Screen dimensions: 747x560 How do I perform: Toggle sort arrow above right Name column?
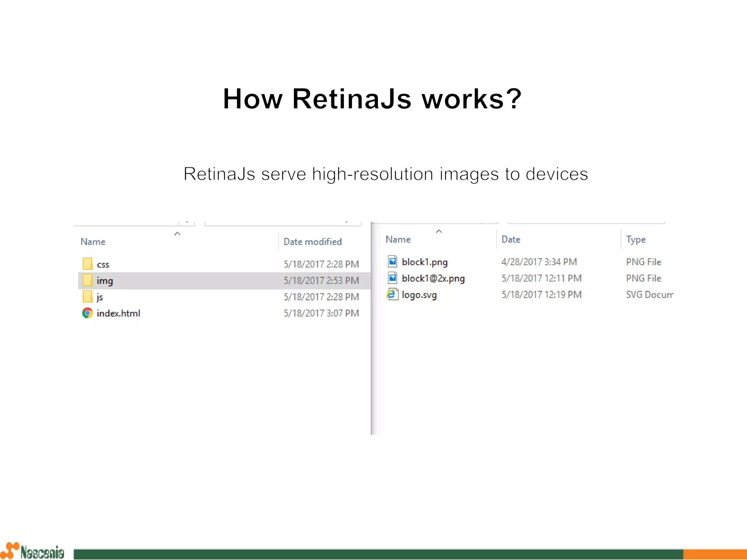pos(439,232)
